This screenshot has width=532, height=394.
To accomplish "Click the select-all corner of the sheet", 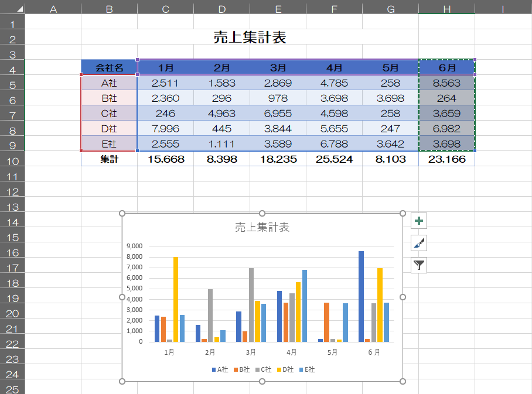I will click(x=12, y=6).
